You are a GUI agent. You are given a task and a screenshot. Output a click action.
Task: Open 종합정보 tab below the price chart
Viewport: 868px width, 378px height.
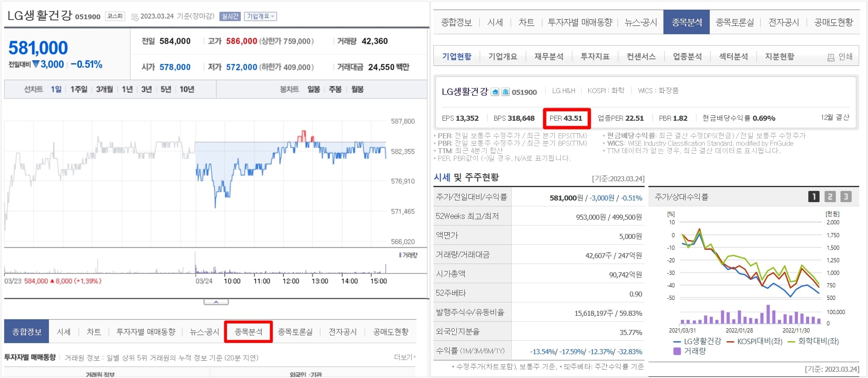tap(27, 332)
